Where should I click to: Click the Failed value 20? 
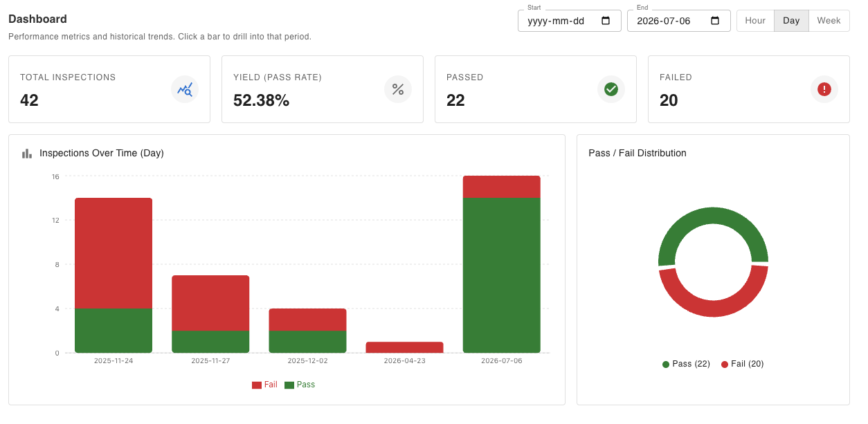[x=669, y=100]
